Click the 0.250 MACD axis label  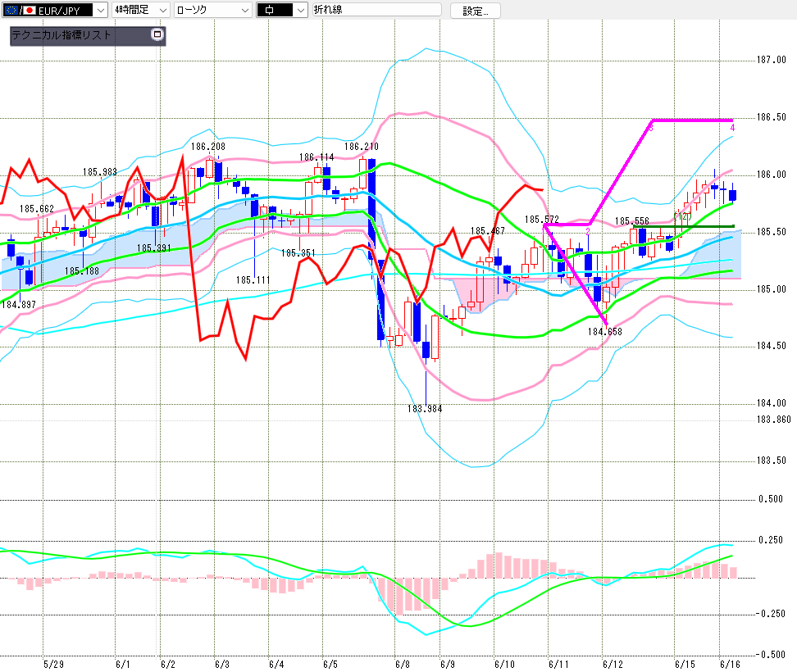tap(771, 540)
